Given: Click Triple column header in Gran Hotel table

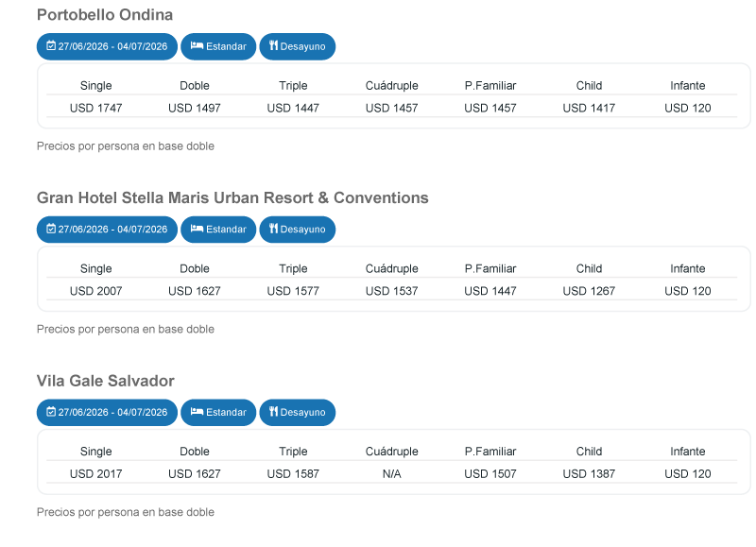Looking at the screenshot, I should [x=293, y=269].
